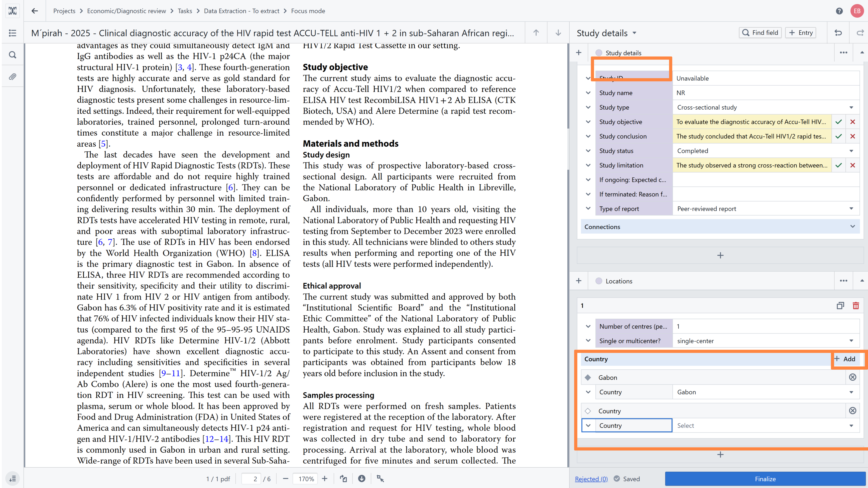The height and width of the screenshot is (488, 868).
Task: Expand the Study name field row chevron
Action: [x=588, y=93]
